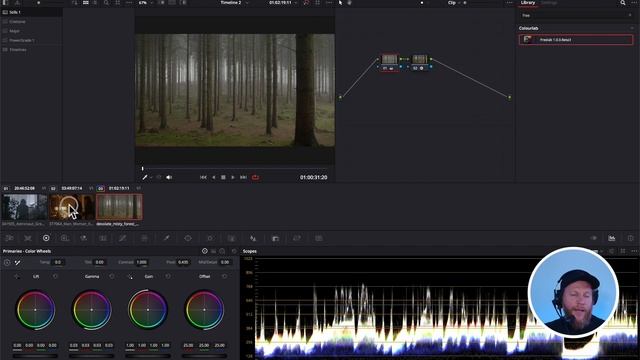Viewport: 640px width, 360px height.
Task: Play forward in the viewer
Action: [233, 177]
